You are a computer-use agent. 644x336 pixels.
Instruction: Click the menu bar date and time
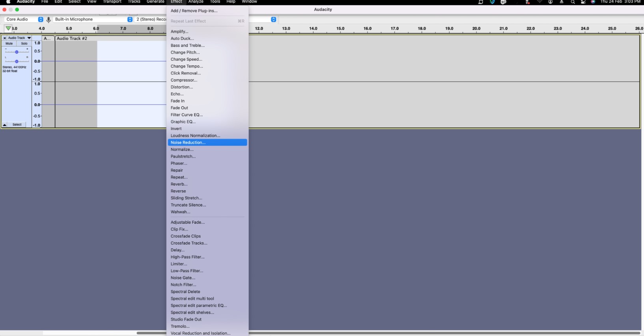click(620, 2)
